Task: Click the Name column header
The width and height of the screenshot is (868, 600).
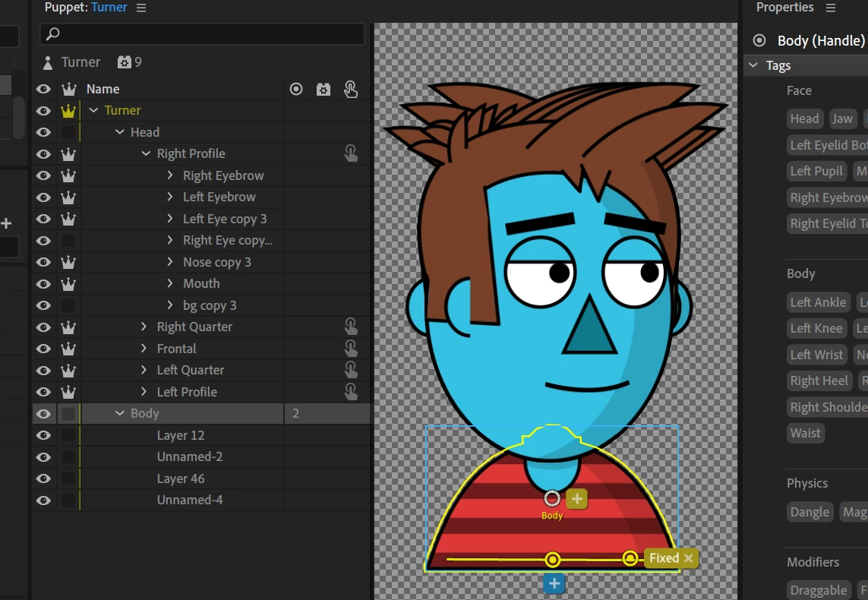Action: pos(103,89)
